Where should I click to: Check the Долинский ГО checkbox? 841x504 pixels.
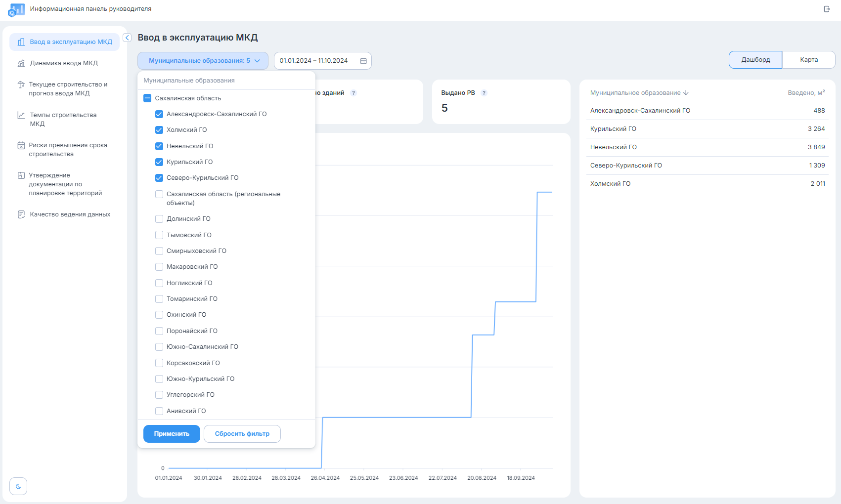click(x=159, y=219)
